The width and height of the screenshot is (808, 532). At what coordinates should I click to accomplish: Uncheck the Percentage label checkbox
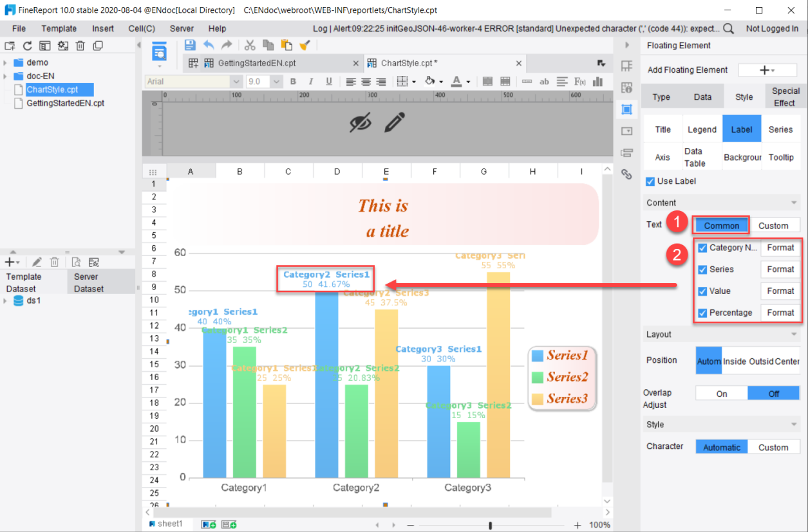click(702, 313)
